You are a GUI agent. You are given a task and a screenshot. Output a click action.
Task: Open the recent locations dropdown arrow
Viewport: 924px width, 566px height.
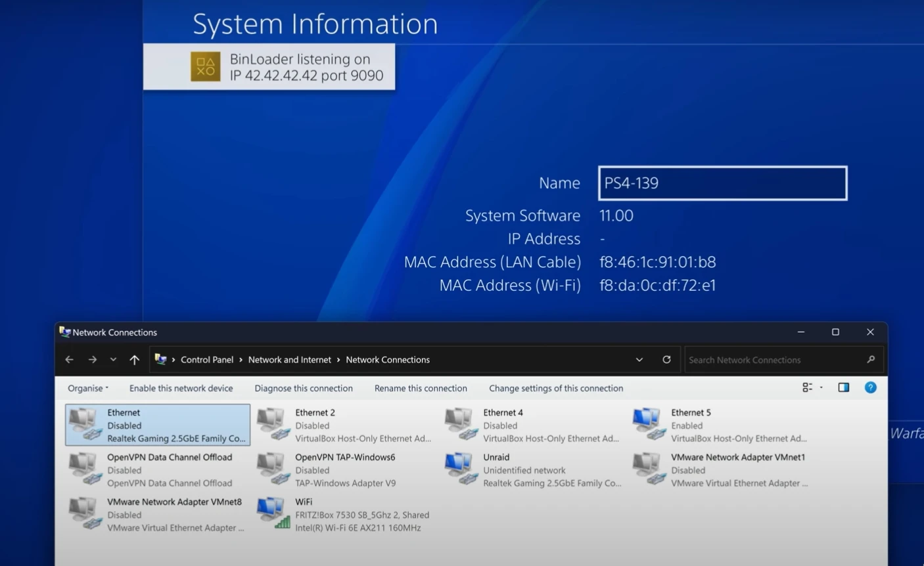[113, 360]
